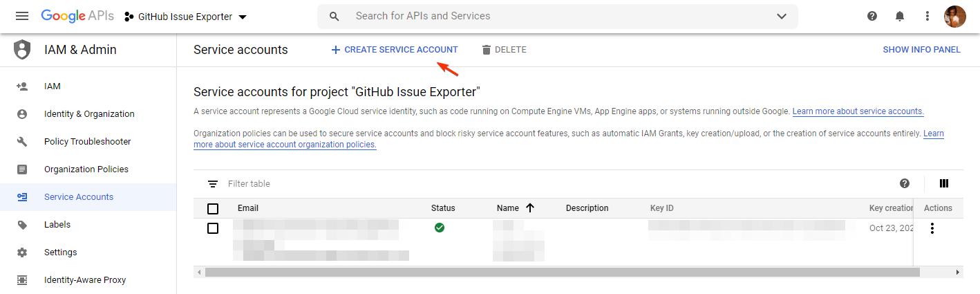
Task: Click the Actions column header
Action: pyautogui.click(x=938, y=208)
